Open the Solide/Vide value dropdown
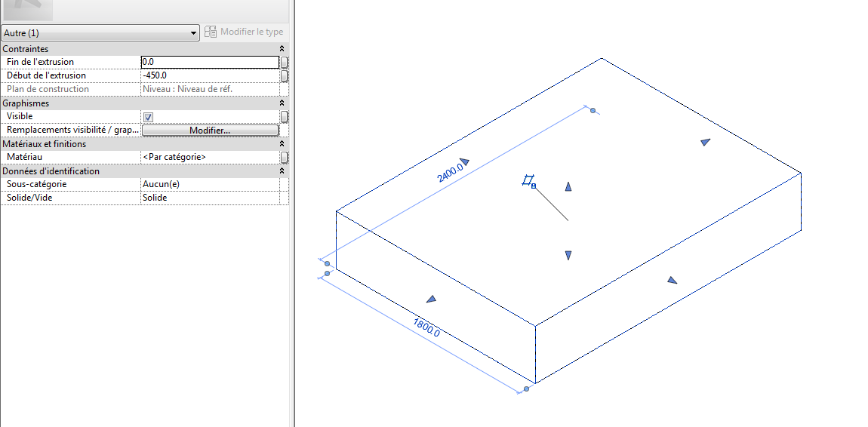 click(209, 198)
